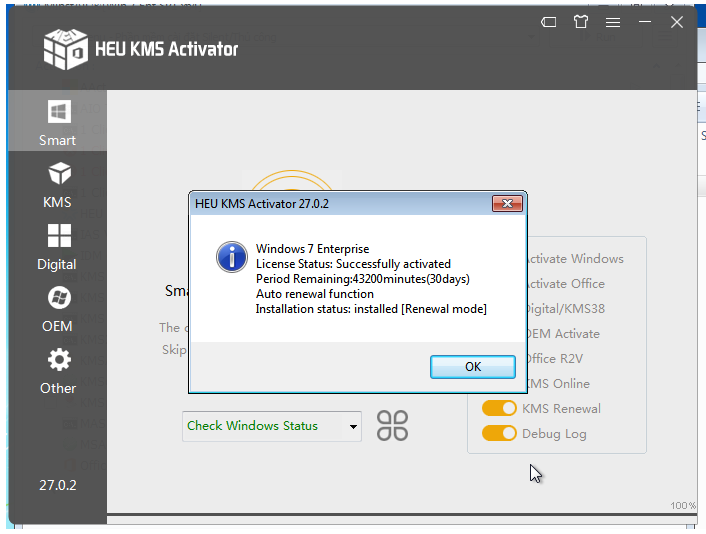Select the Activate Office option label
The height and width of the screenshot is (534, 706).
pyautogui.click(x=566, y=284)
